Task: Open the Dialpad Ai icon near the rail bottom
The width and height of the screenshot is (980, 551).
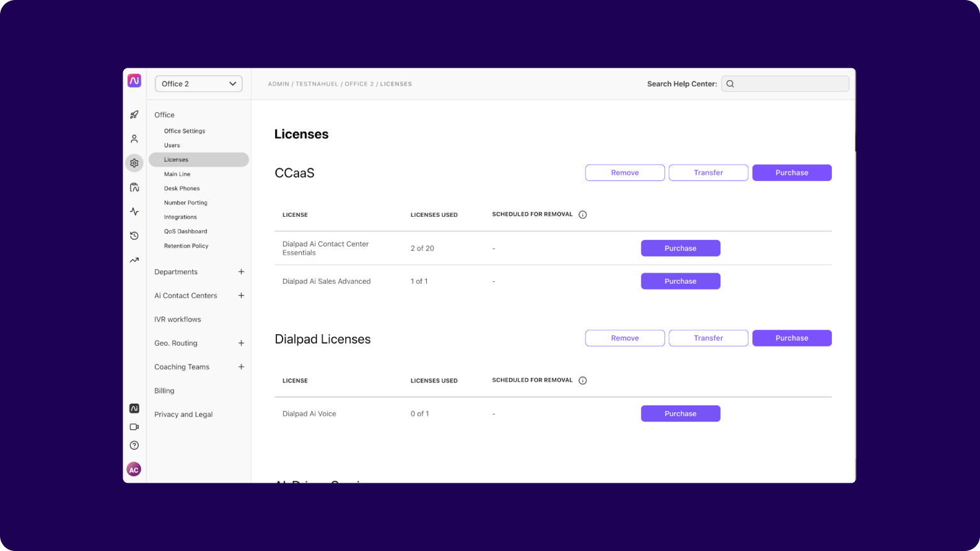Action: [x=134, y=408]
